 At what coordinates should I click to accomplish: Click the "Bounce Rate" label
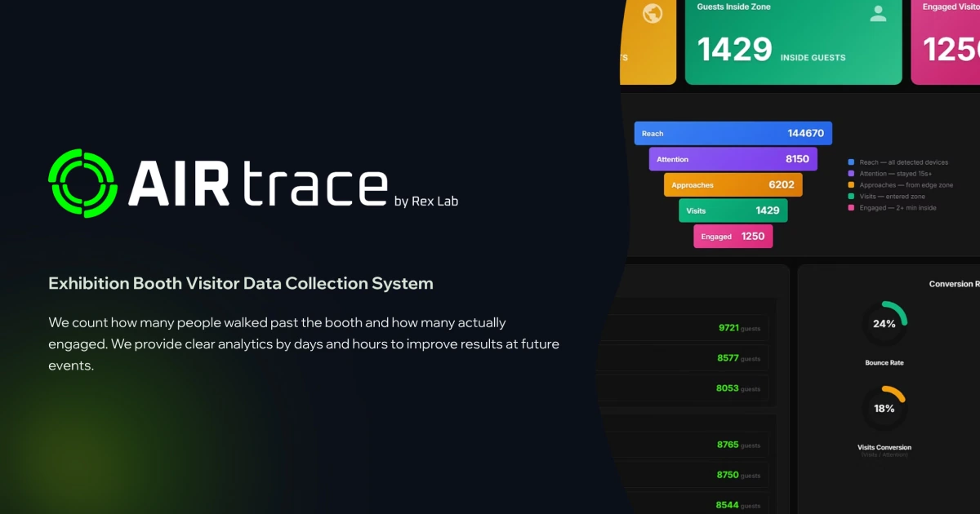coord(884,362)
